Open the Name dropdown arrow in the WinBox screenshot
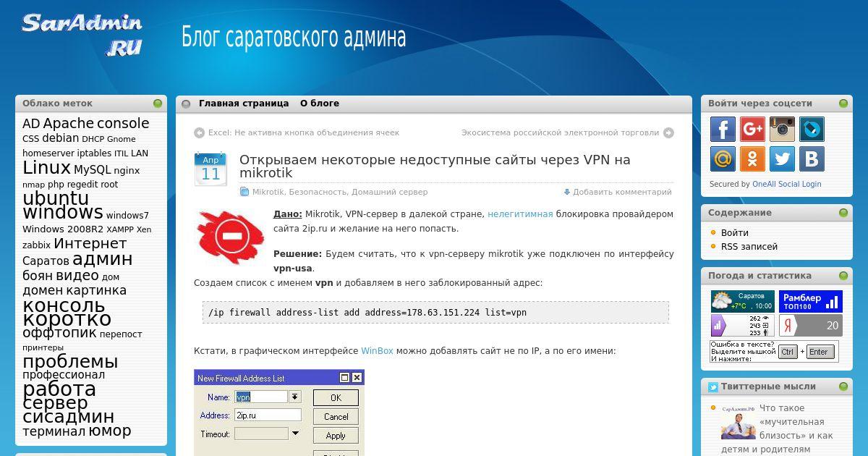868x456 pixels. tap(295, 397)
